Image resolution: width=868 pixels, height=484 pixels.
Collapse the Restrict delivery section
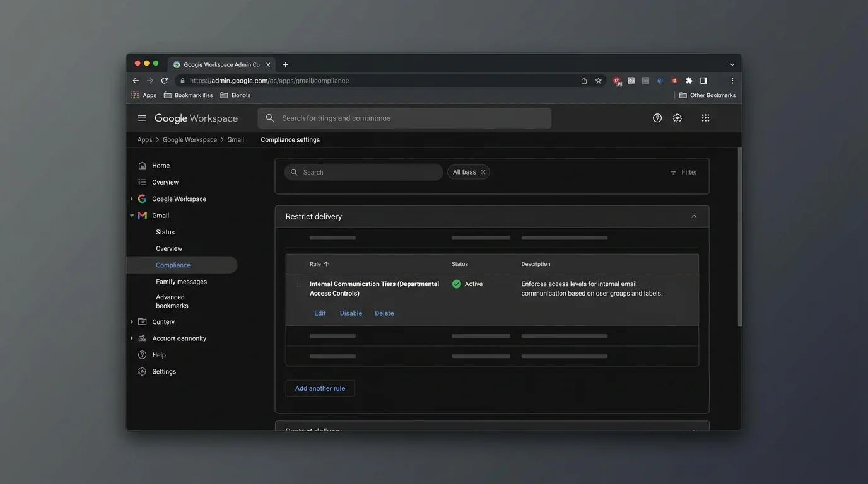(693, 216)
